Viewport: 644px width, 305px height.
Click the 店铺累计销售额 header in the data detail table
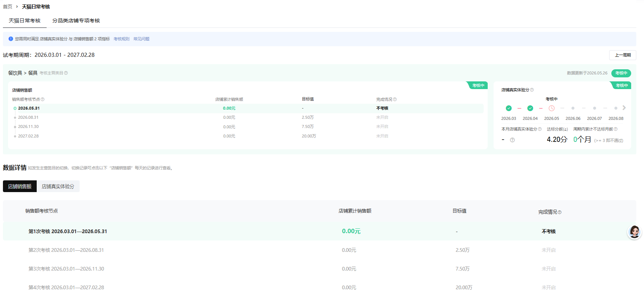[x=355, y=211]
